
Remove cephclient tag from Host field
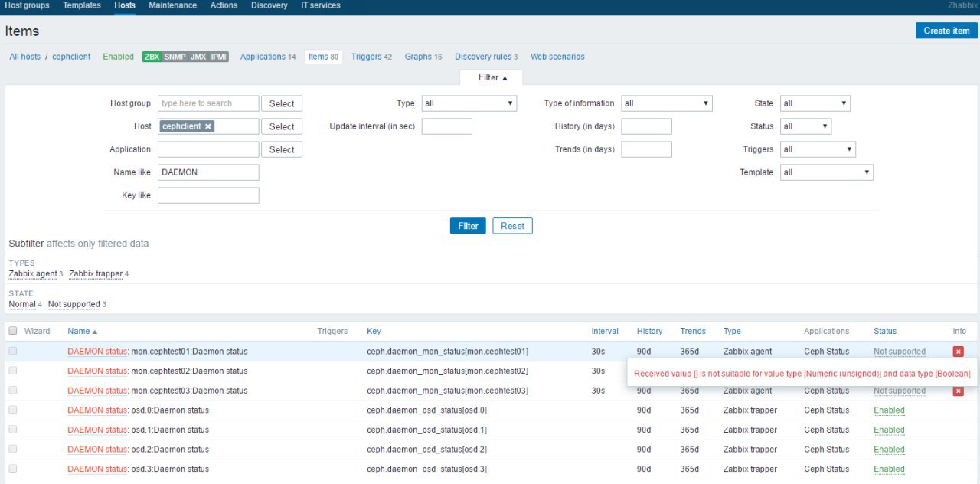click(x=208, y=126)
